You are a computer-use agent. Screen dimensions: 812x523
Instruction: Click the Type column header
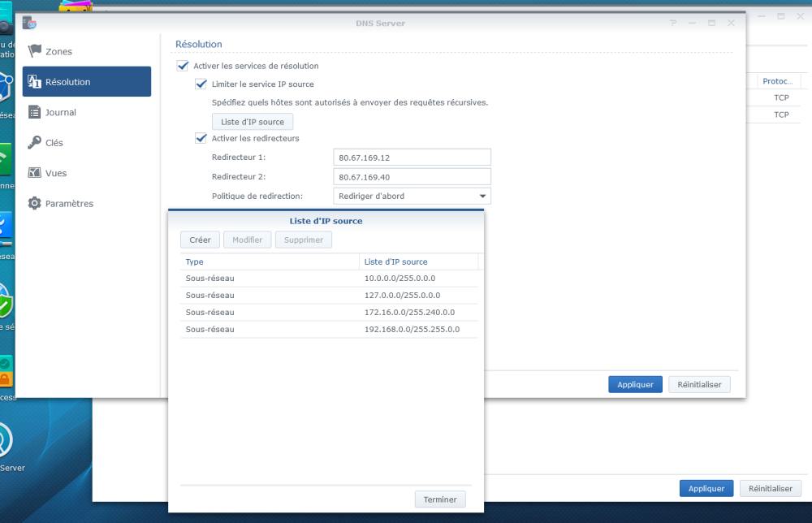pos(268,261)
